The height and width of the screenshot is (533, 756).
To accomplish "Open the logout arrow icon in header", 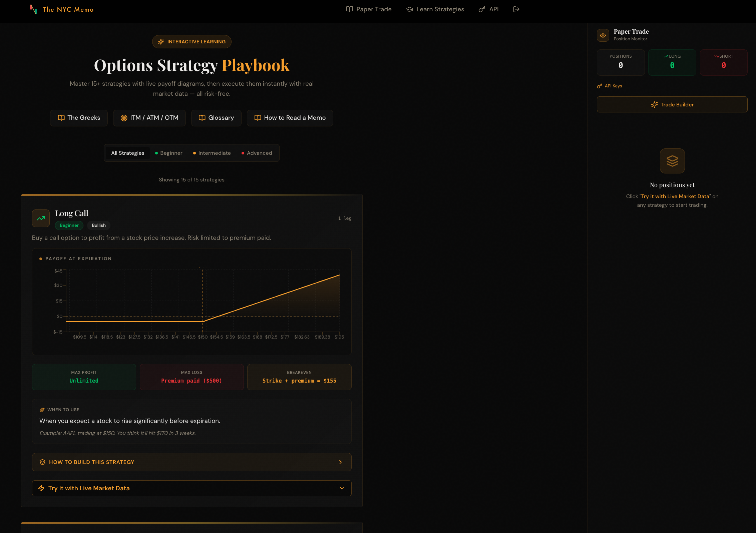I will [516, 9].
